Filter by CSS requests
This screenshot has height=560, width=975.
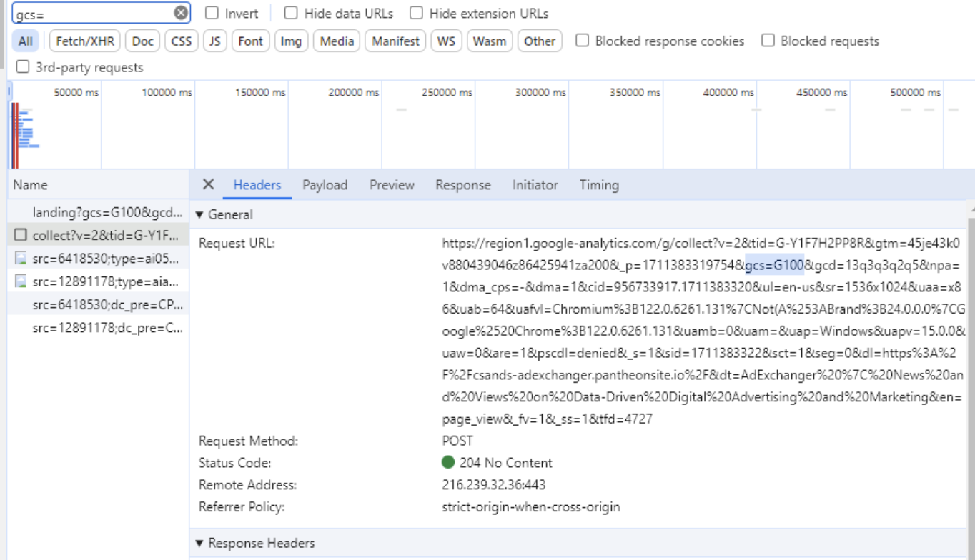point(182,41)
